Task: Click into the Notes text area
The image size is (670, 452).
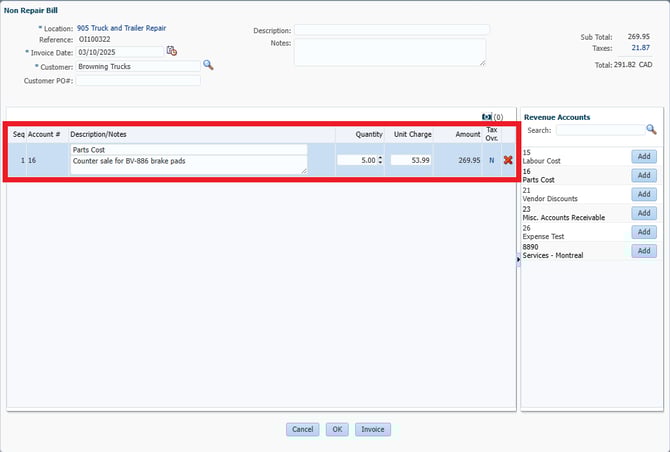Action: point(390,52)
